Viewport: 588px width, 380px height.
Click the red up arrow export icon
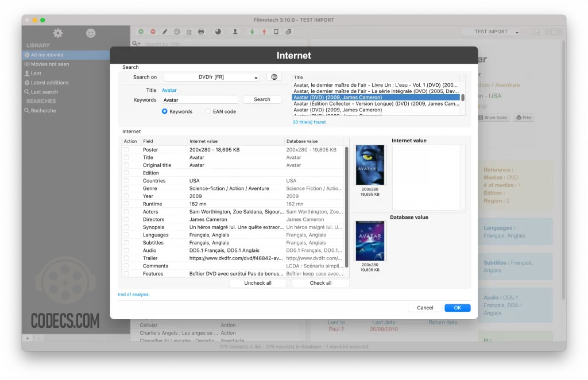tap(264, 32)
